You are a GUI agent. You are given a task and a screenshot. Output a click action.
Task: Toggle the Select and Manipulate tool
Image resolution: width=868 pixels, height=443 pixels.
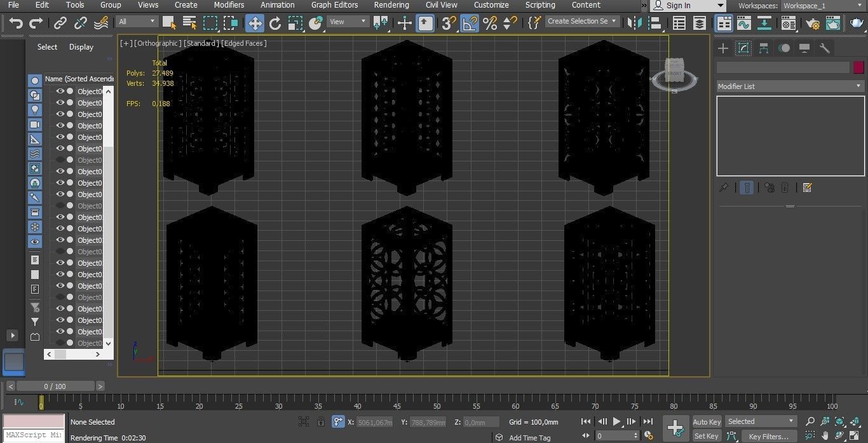click(x=405, y=24)
